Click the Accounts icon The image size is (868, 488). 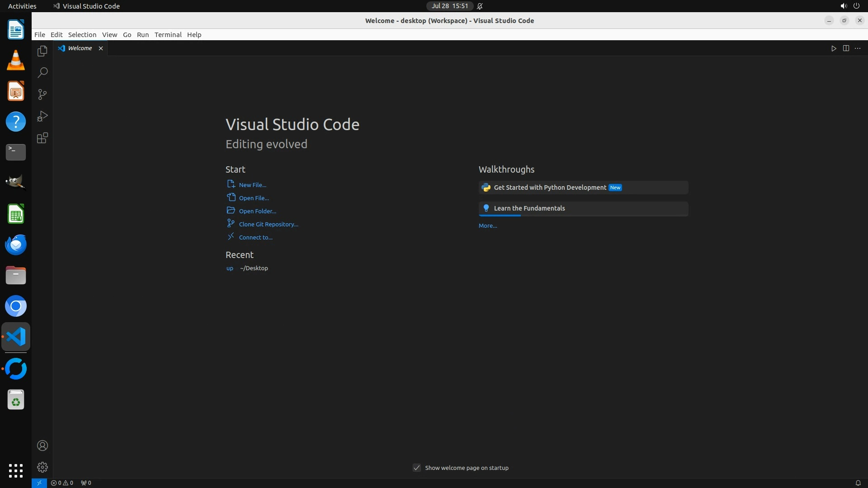(42, 446)
